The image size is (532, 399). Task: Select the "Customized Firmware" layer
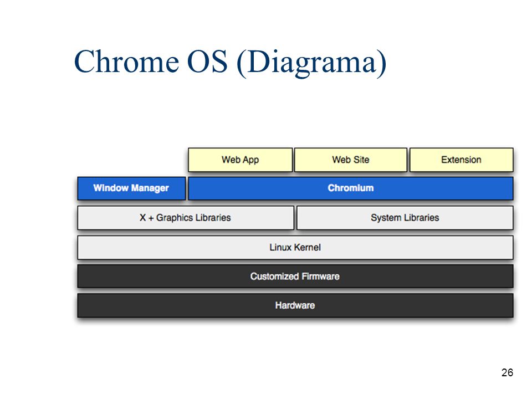click(x=295, y=277)
